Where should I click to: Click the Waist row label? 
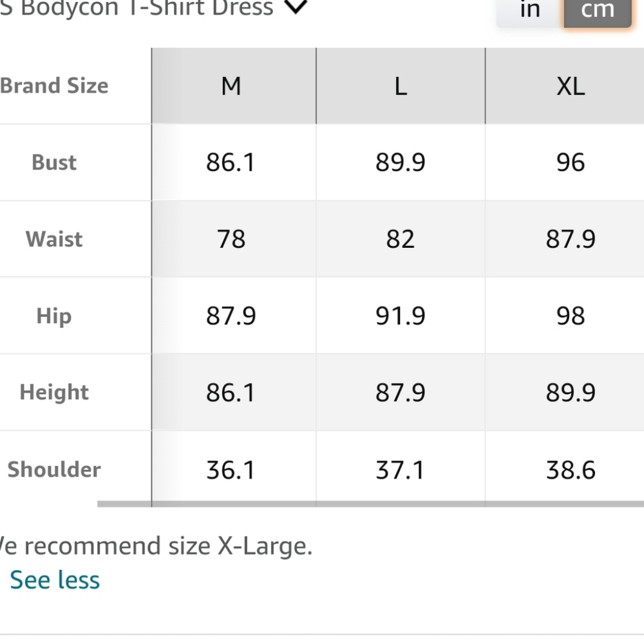(x=54, y=239)
